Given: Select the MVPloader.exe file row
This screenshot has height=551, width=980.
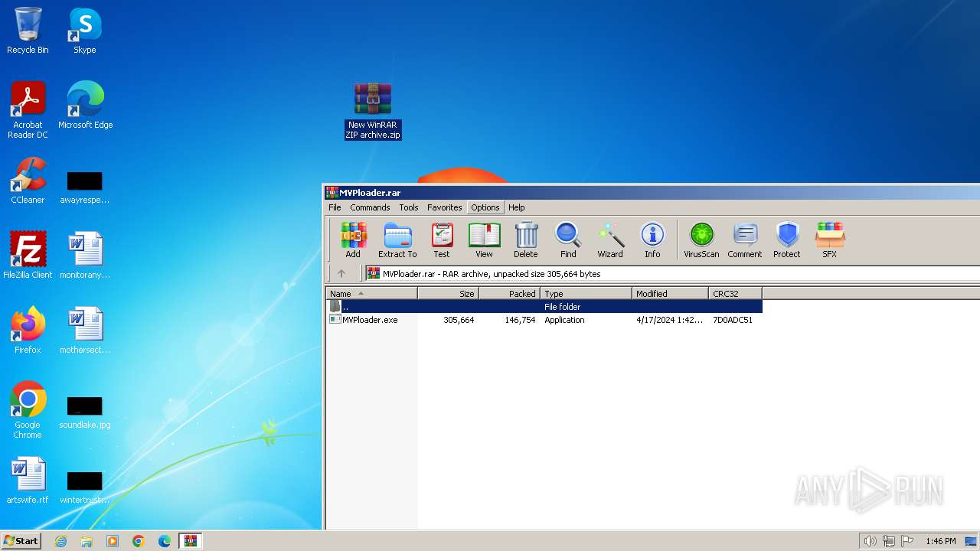Looking at the screenshot, I should pyautogui.click(x=544, y=320).
